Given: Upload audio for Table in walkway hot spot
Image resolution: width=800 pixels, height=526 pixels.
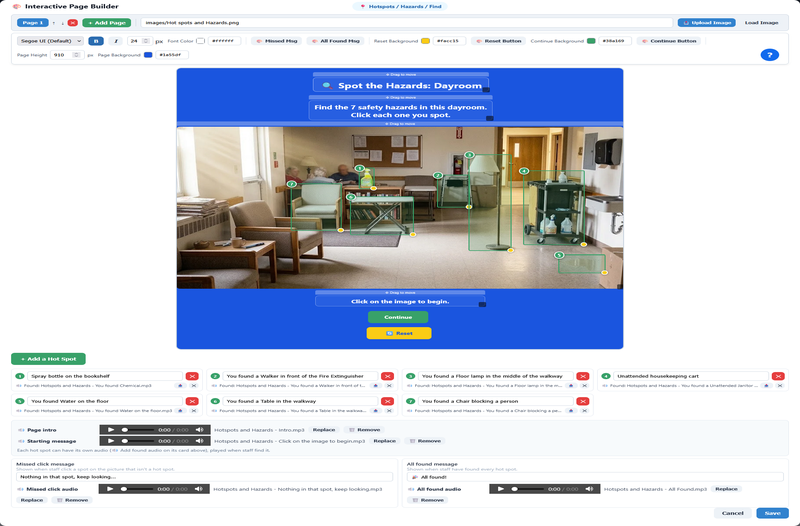Looking at the screenshot, I should point(376,411).
